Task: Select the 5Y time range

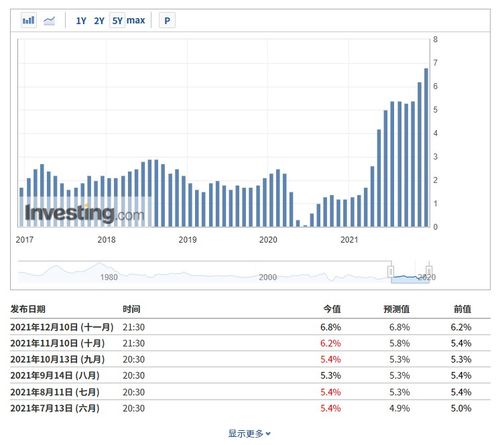Action: point(117,21)
